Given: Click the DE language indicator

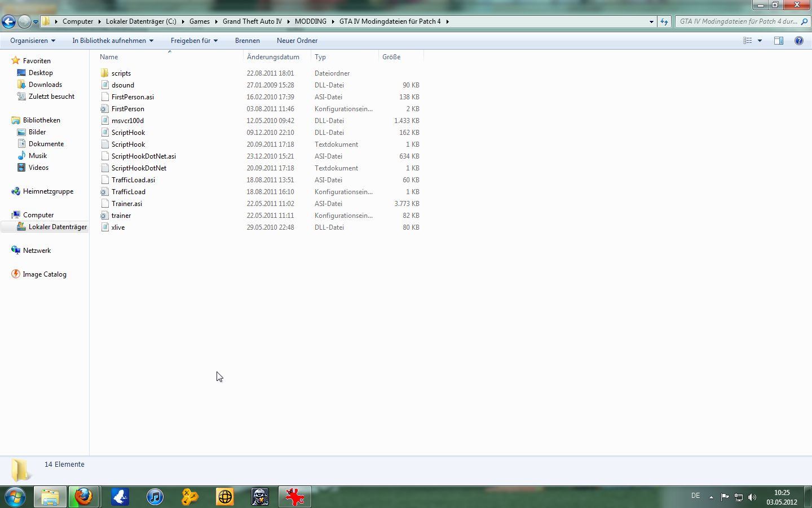Looking at the screenshot, I should [x=695, y=496].
